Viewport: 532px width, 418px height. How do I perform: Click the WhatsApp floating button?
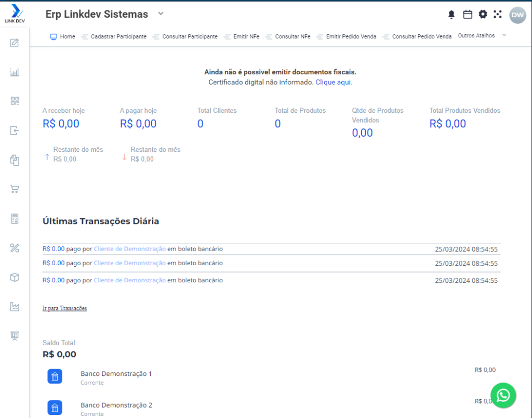tap(503, 396)
